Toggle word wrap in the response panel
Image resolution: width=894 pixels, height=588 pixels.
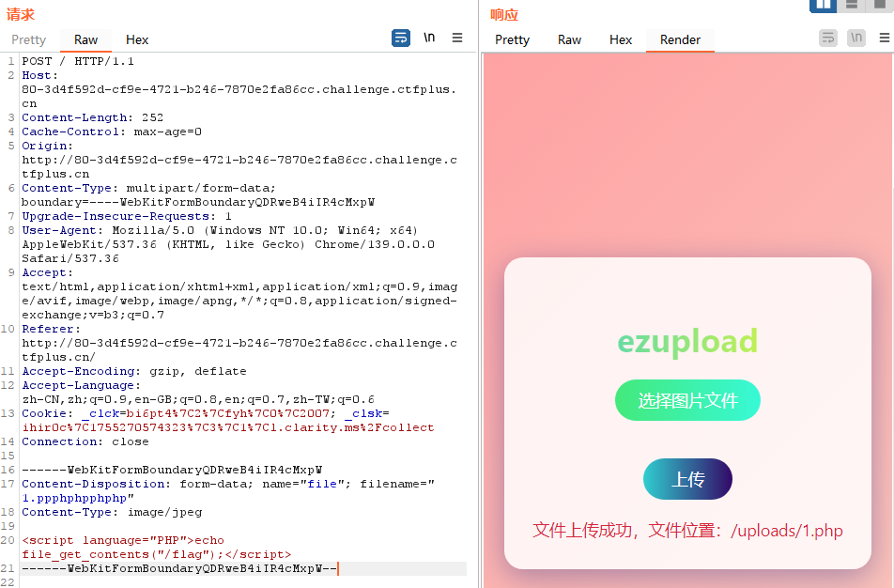coord(828,39)
